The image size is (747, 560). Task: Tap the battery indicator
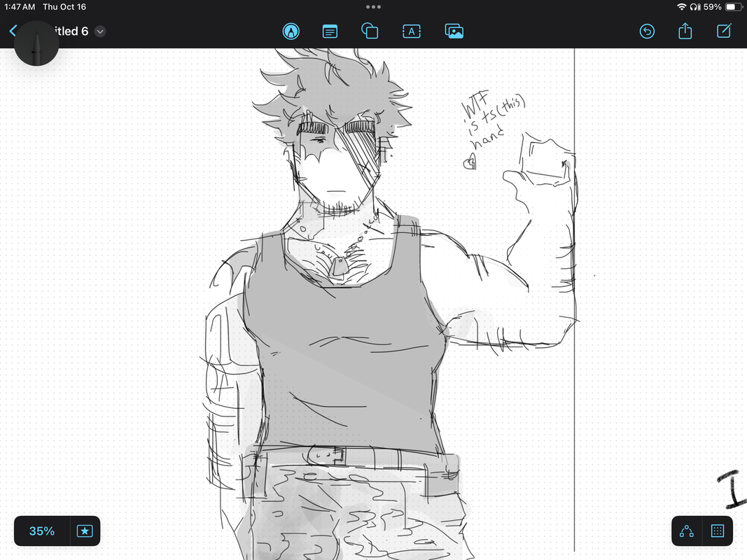click(x=733, y=7)
